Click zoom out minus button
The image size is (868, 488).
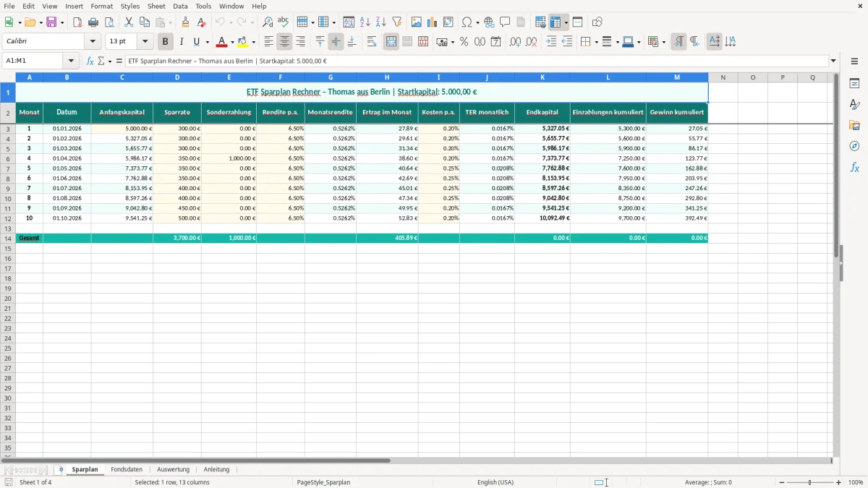coord(782,482)
